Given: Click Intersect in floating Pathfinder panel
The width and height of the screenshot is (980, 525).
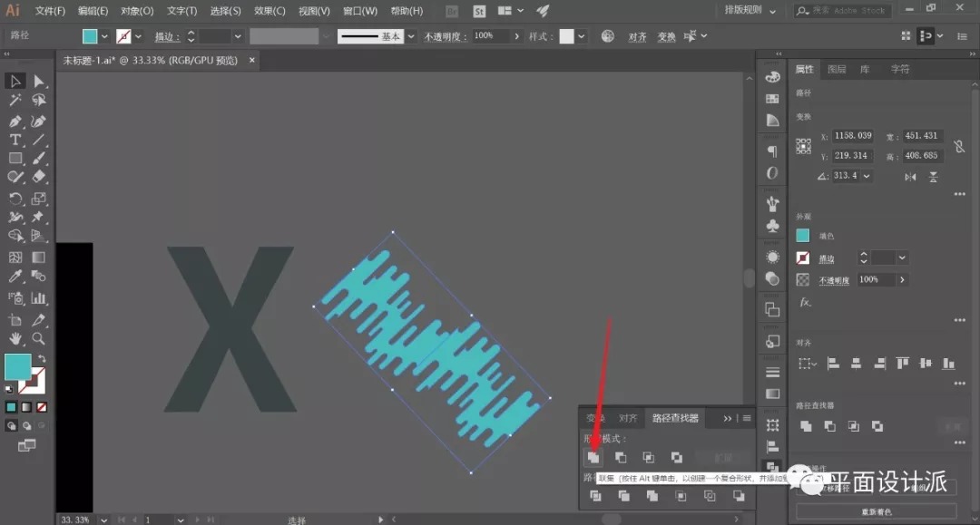Looking at the screenshot, I should 649,458.
